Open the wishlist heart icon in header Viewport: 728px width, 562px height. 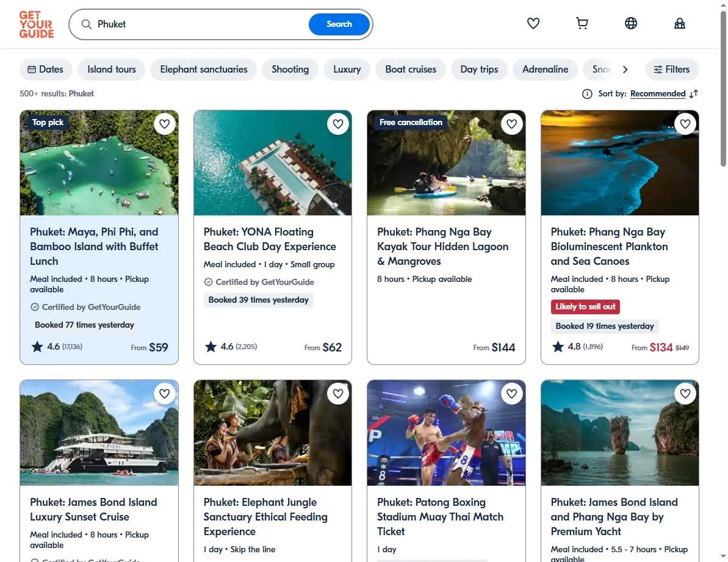click(x=533, y=23)
